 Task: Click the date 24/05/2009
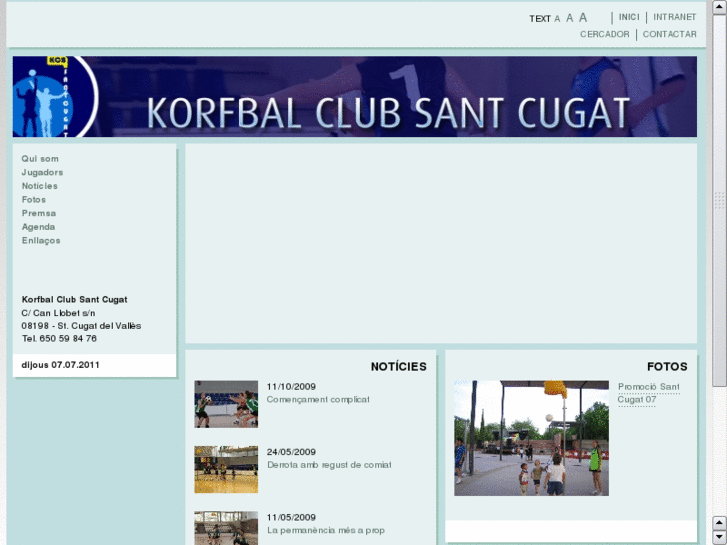click(x=291, y=452)
